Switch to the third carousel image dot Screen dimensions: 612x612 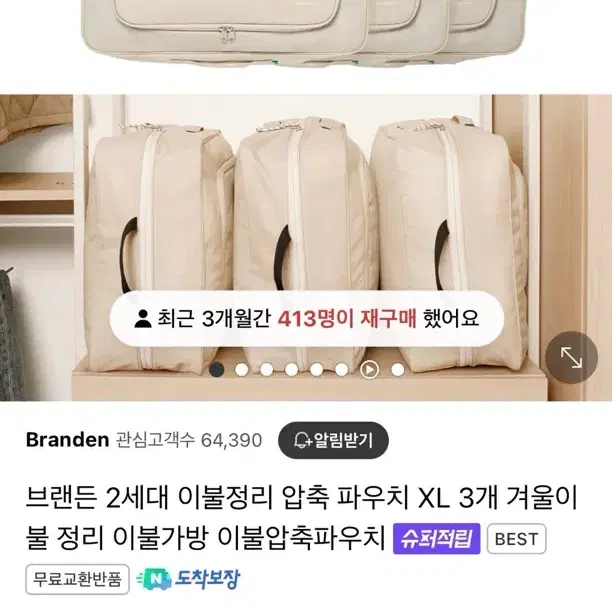click(267, 369)
